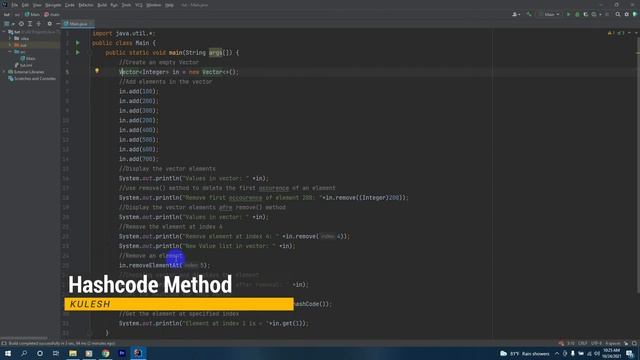Click the green Run button in toolbar
Screen dimensions: 640x360
click(x=568, y=14)
